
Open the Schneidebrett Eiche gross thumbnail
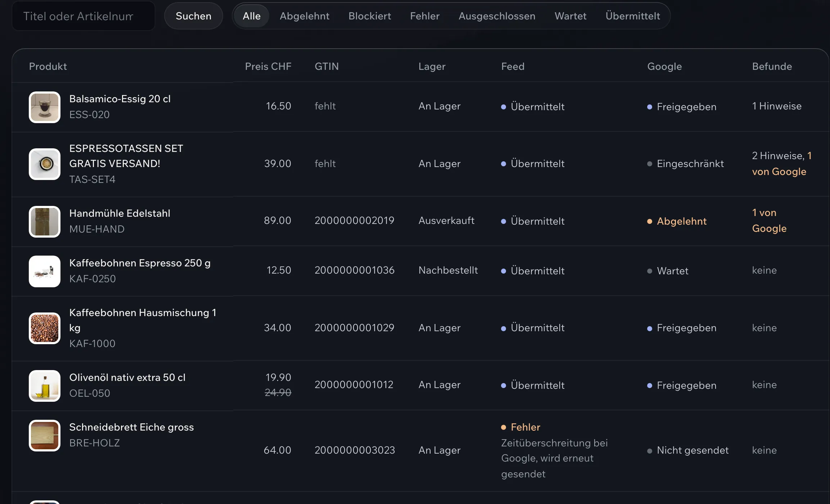click(x=45, y=436)
